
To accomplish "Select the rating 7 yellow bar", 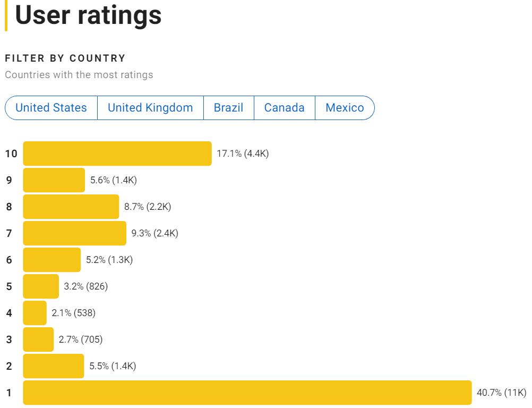I will pyautogui.click(x=74, y=233).
